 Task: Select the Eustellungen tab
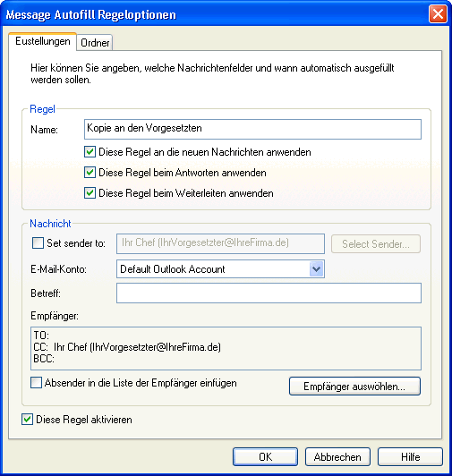(x=43, y=41)
